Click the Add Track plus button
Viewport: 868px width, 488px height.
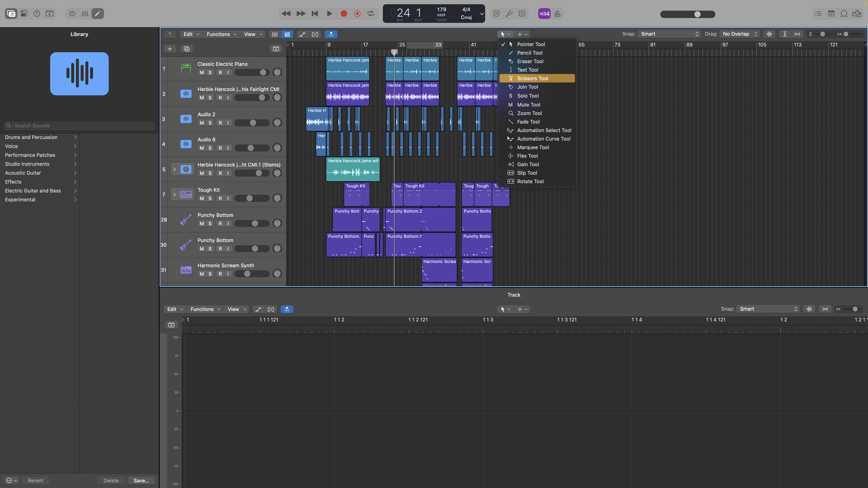[170, 49]
